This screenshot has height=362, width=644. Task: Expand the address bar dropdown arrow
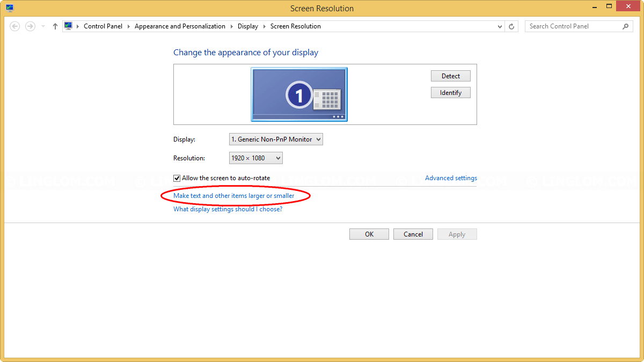point(499,26)
